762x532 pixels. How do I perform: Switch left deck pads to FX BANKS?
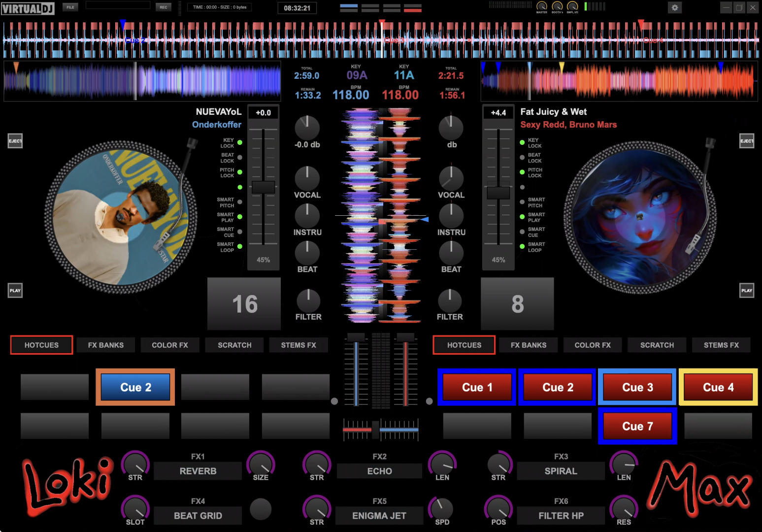click(x=106, y=345)
